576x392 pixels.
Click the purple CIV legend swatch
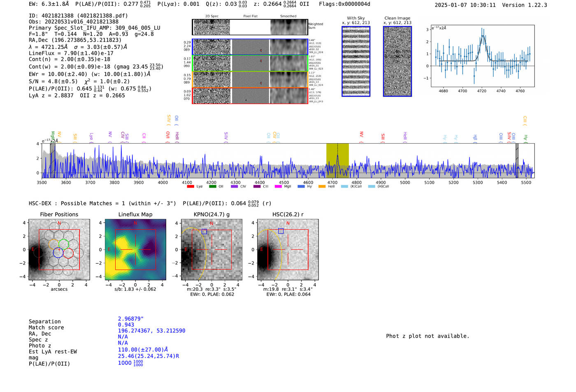point(235,186)
